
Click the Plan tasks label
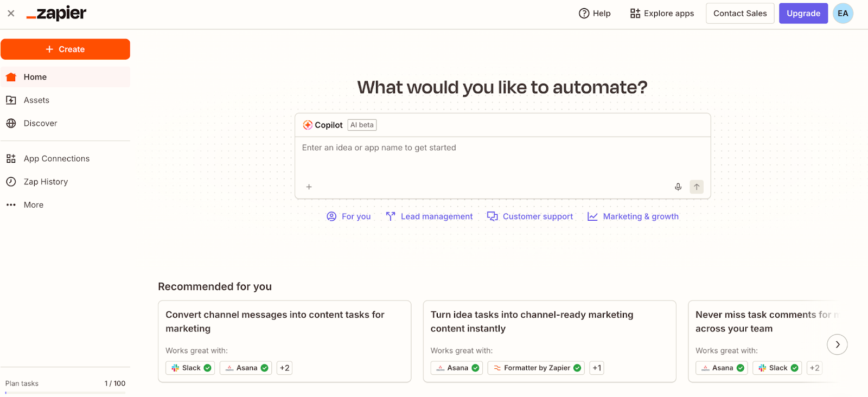22,383
